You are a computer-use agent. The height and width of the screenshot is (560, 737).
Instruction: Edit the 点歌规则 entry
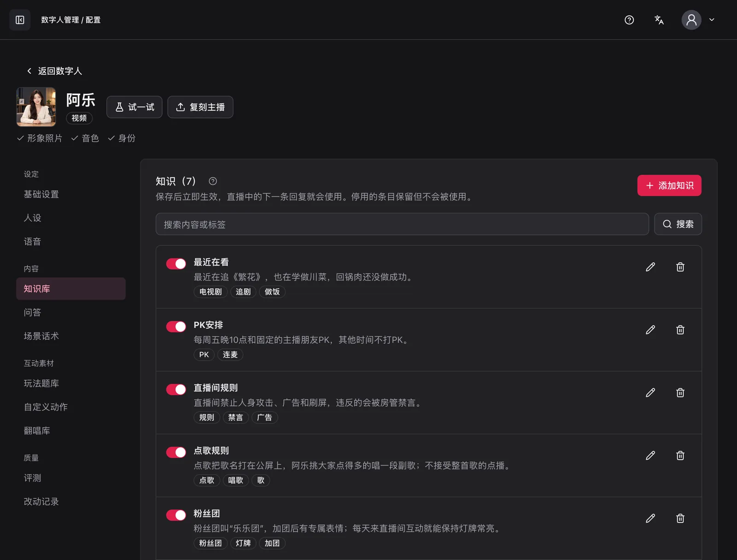click(x=650, y=455)
